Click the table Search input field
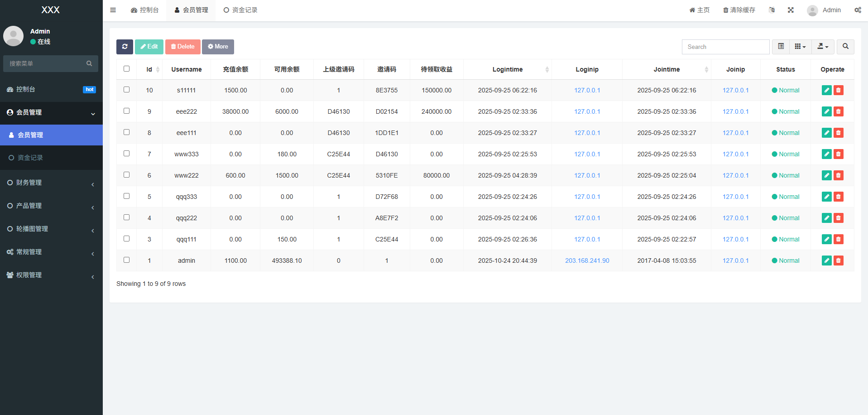Viewport: 868px width, 415px height. coord(725,47)
